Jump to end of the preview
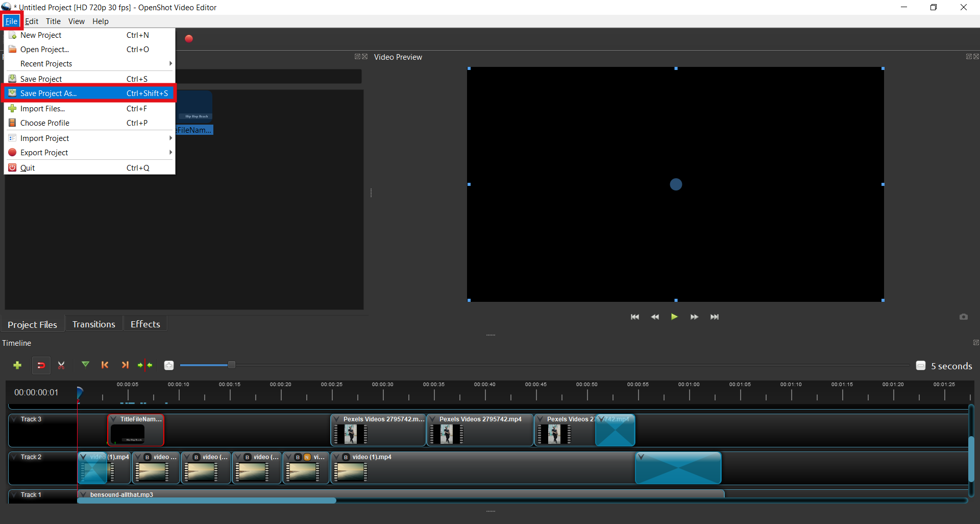Viewport: 980px width, 524px height. pos(715,317)
